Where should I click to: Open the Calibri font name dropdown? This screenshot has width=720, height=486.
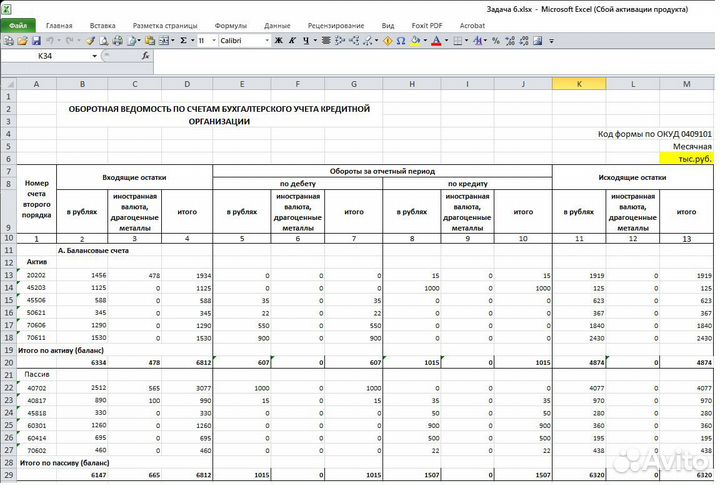[x=266, y=41]
